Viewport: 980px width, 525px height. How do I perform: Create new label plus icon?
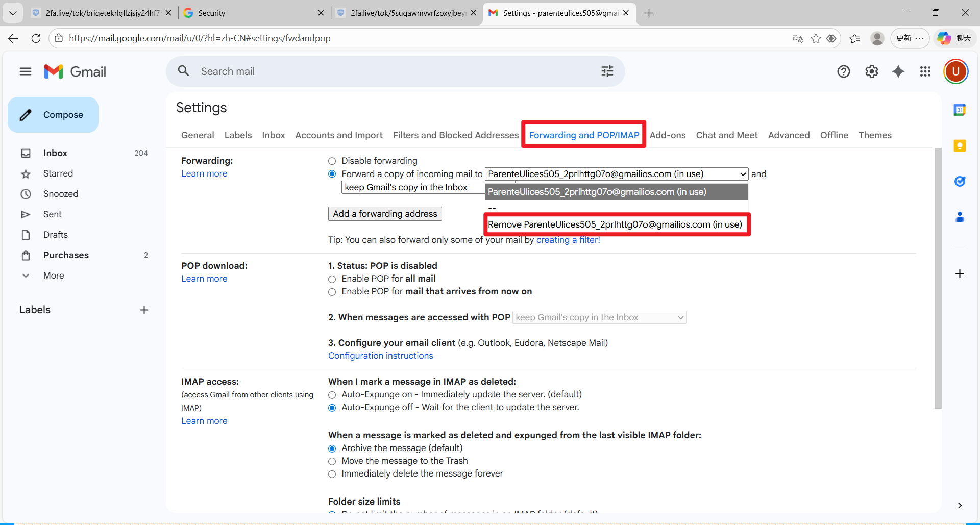pos(144,310)
